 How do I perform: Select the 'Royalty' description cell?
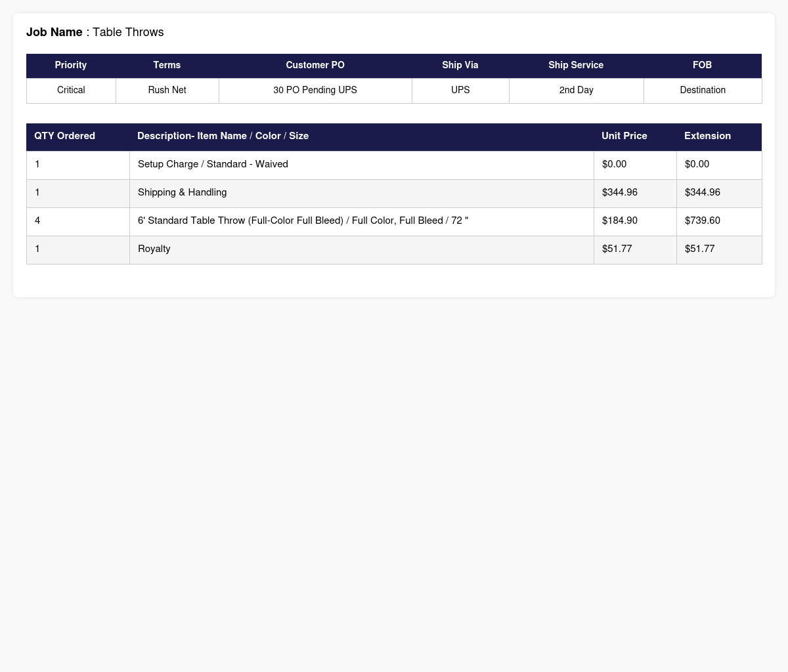pos(362,249)
